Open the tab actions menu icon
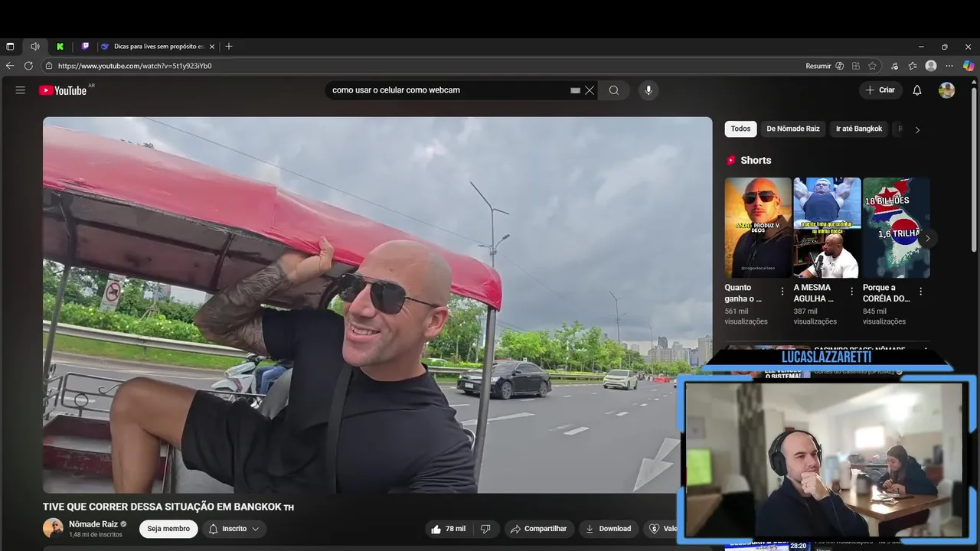Viewport: 980px width, 551px height. [10, 47]
